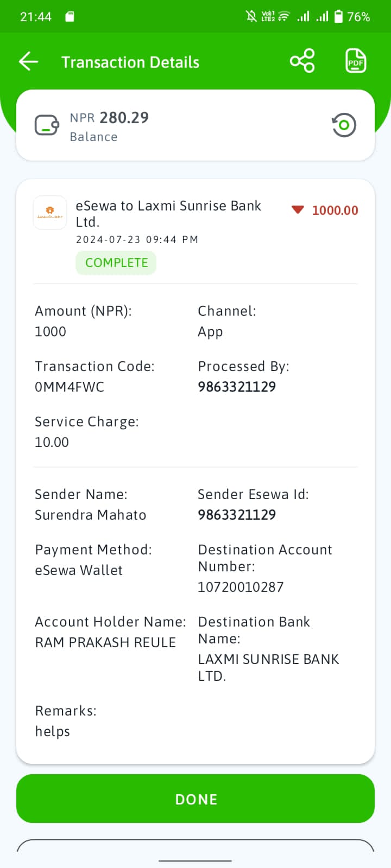Screen dimensions: 391x868
Task: Tap the destination account number 10720010287
Action: pos(241,587)
